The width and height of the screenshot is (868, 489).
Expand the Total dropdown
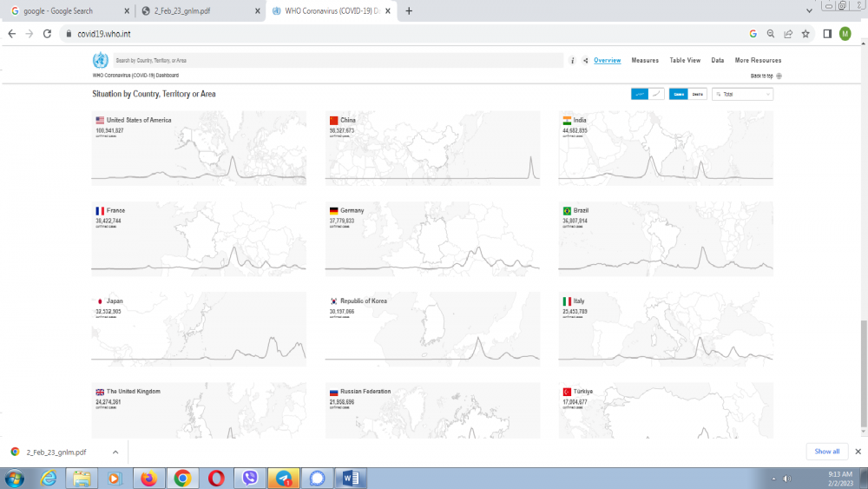pos(742,94)
